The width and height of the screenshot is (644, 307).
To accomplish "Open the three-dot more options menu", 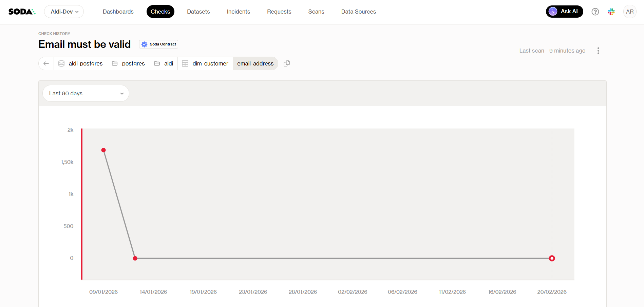I will [598, 51].
